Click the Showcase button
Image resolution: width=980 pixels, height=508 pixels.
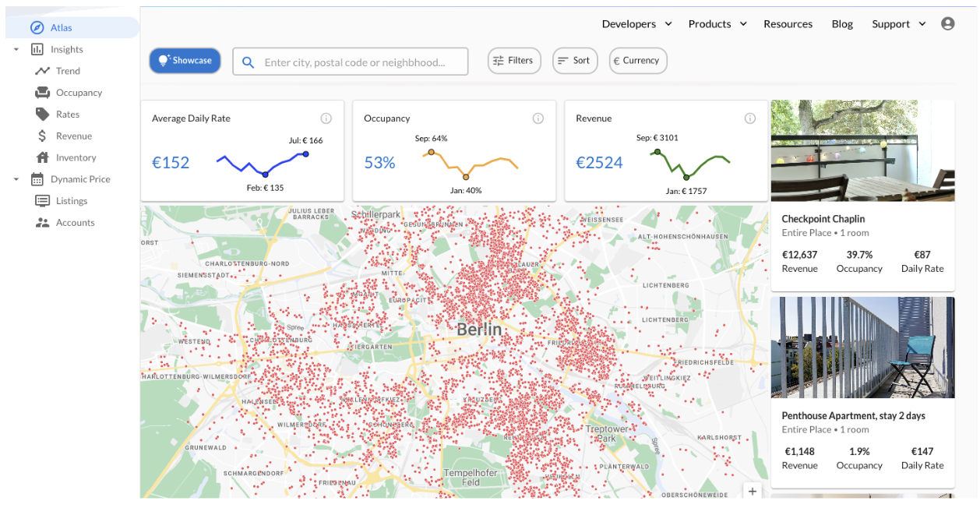coord(185,60)
